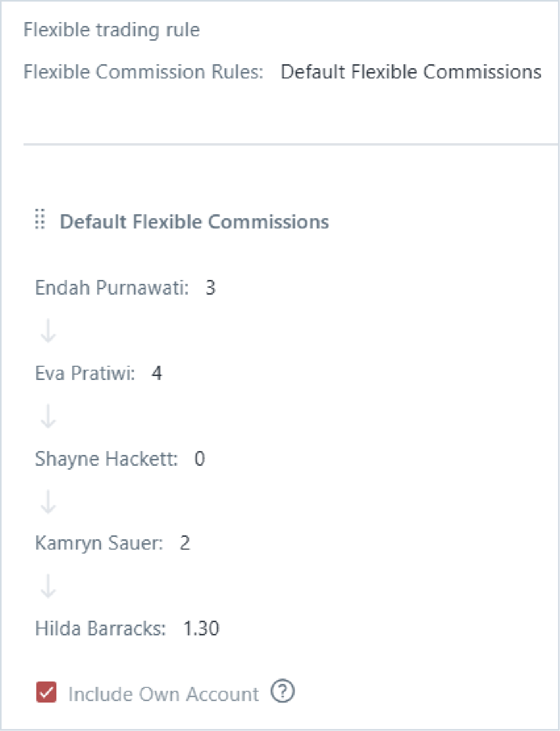This screenshot has height=731, width=560.
Task: Click the drag handle beside Default Flexible Commissions
Action: click(40, 219)
